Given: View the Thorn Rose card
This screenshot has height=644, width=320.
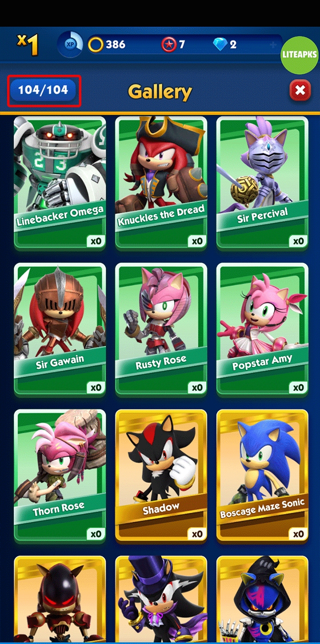Looking at the screenshot, I should (x=60, y=476).
